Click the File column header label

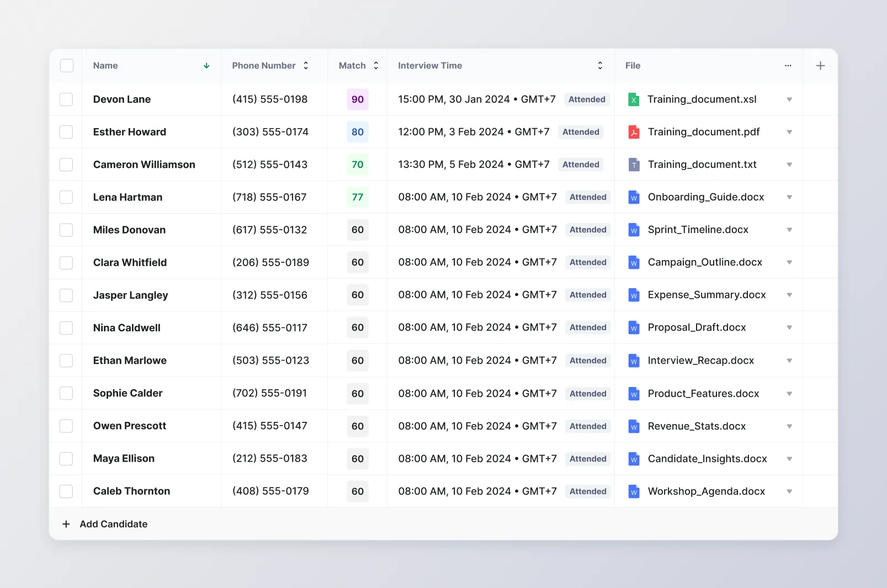coord(633,66)
